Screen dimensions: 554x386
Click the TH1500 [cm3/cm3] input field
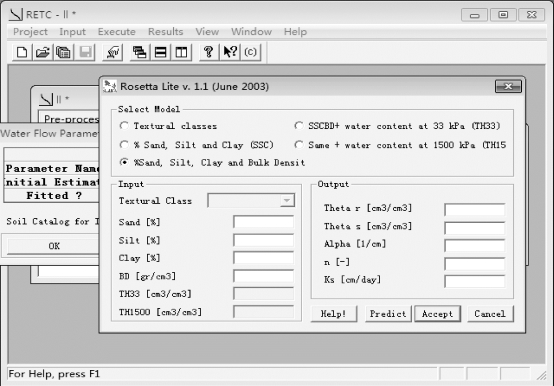[263, 312]
